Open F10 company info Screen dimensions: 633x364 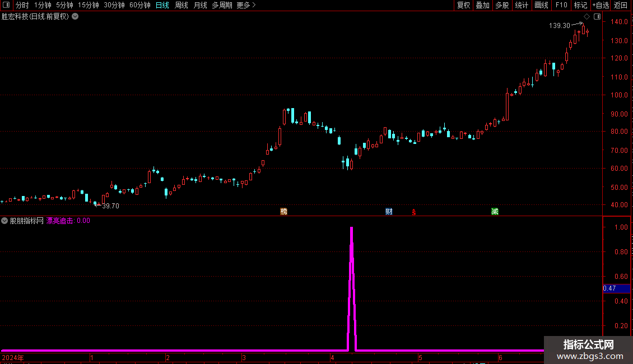tap(561, 5)
